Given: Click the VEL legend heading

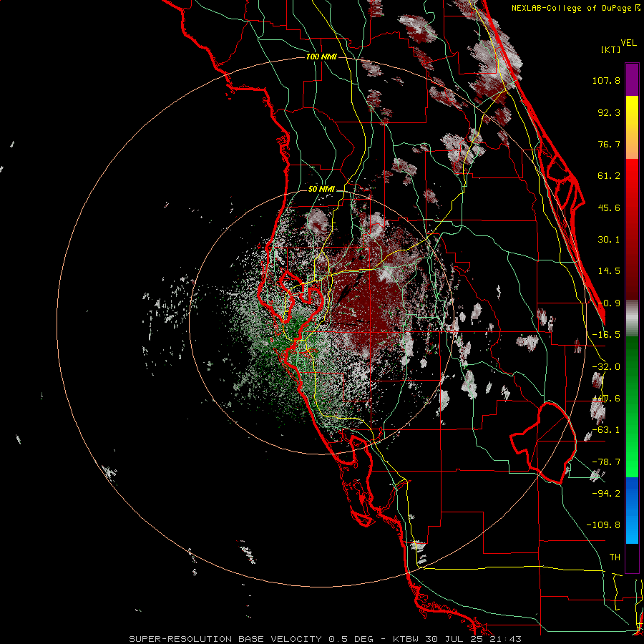Looking at the screenshot, I should [x=629, y=43].
